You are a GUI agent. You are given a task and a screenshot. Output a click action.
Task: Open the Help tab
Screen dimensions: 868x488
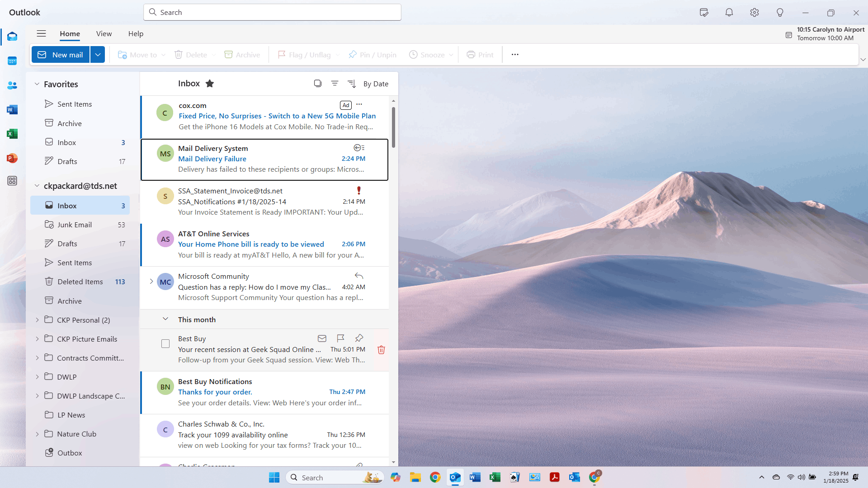click(x=136, y=33)
